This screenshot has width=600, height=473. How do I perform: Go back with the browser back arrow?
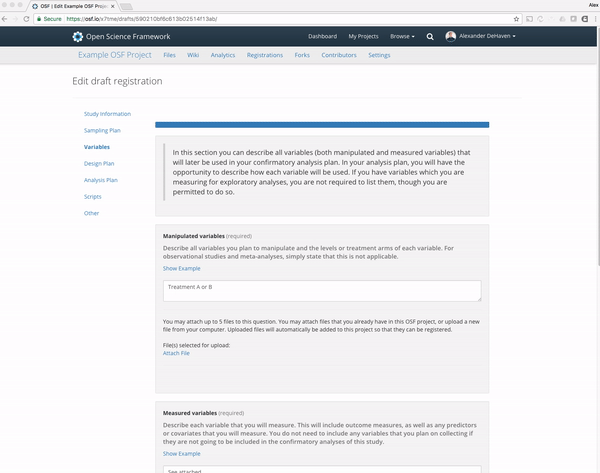[4, 19]
